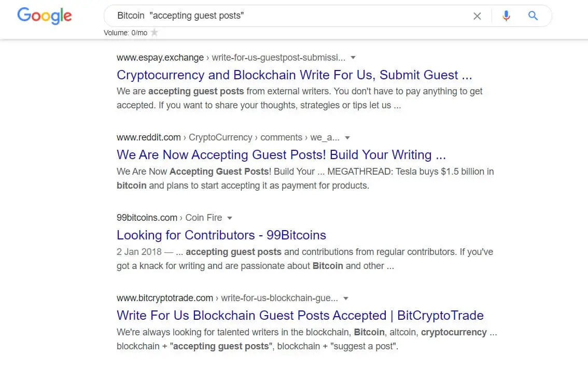Open We Are Now Accepting Guest Posts result
The width and height of the screenshot is (588, 369).
[x=281, y=154]
